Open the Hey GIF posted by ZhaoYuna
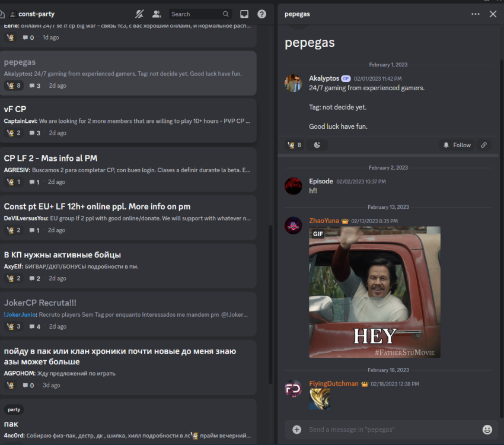This screenshot has width=504, height=445. coord(374,293)
